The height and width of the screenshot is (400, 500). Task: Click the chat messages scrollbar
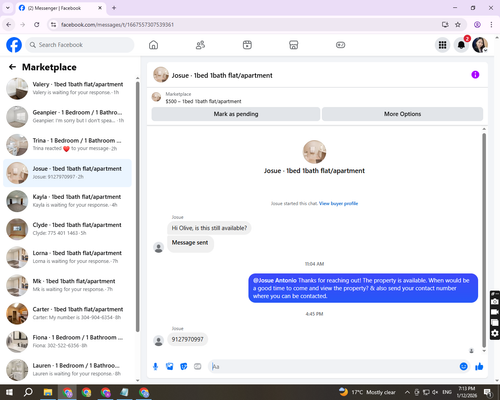[484, 240]
